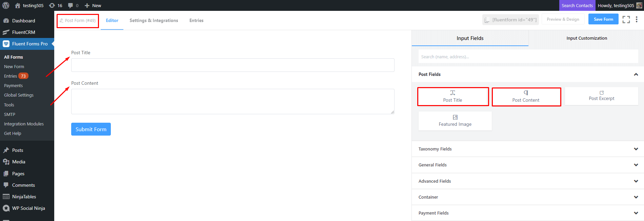Click the WordPress logo icon

click(x=6, y=5)
